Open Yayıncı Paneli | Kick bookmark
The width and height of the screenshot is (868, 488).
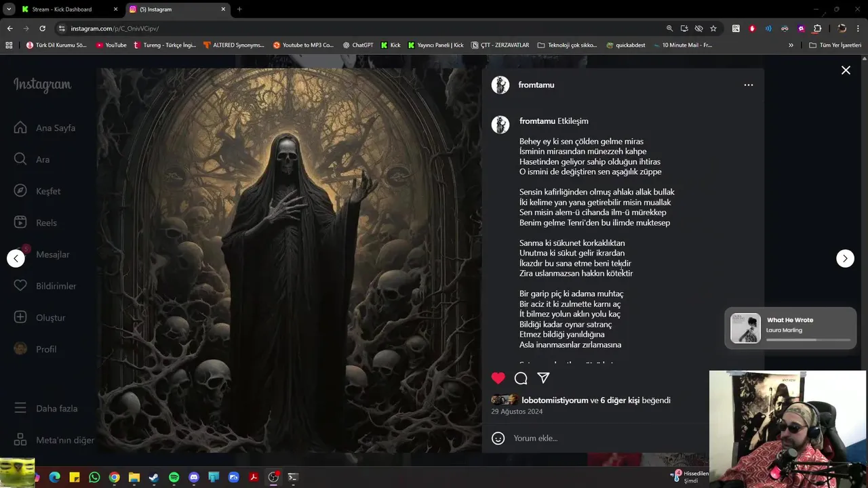(435, 45)
